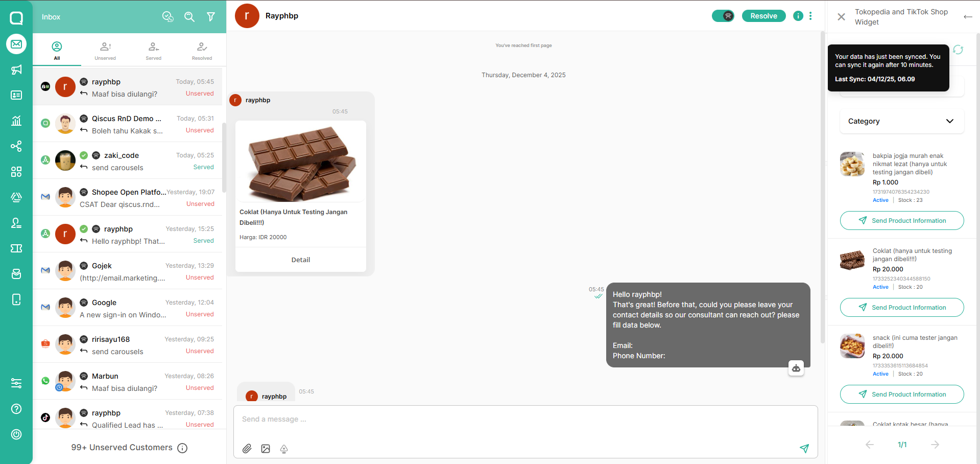Open rayphbp conversation from Yesterday 15:25
This screenshot has height=464, width=980.
coord(128,235)
